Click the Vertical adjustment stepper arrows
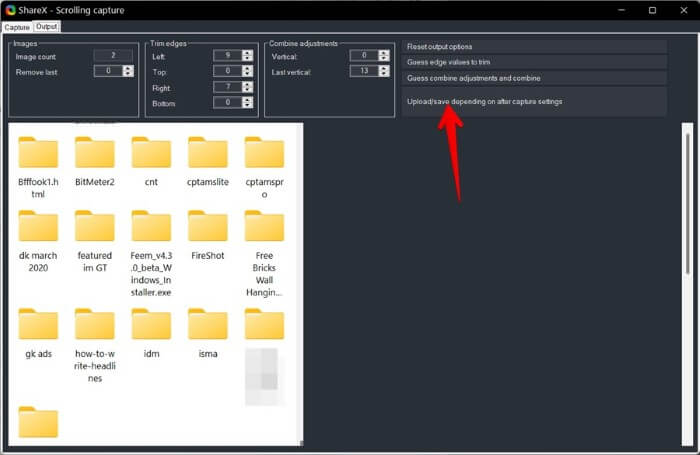This screenshot has width=700, height=455. 383,55
